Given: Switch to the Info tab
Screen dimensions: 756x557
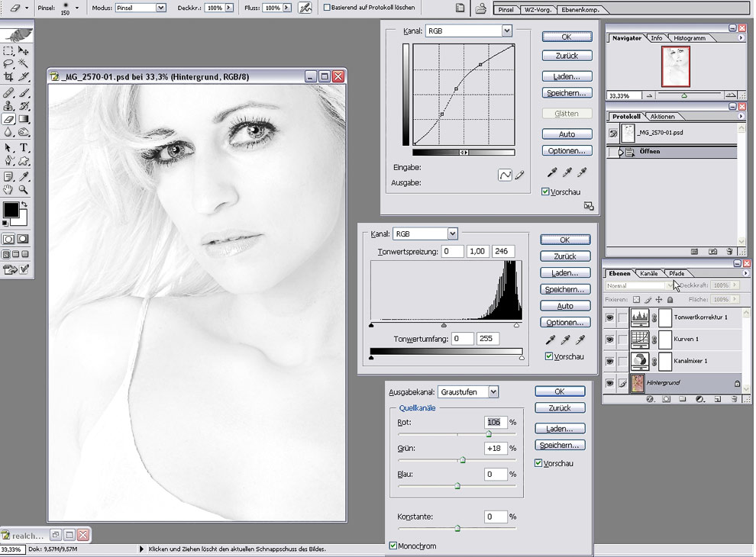Looking at the screenshot, I should [656, 38].
